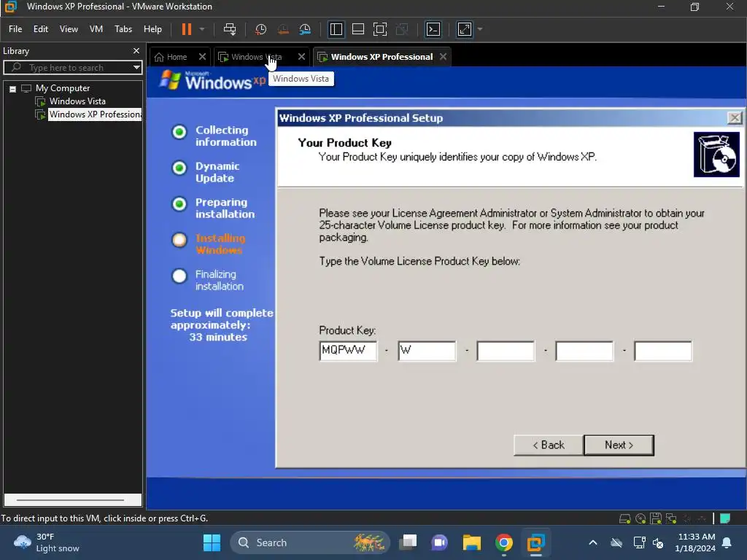The image size is (747, 560).
Task: Click the Next button in setup
Action: 619,446
